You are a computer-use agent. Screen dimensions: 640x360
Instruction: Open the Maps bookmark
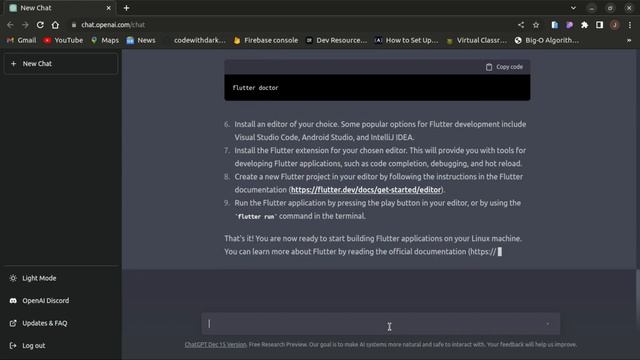pos(105,40)
